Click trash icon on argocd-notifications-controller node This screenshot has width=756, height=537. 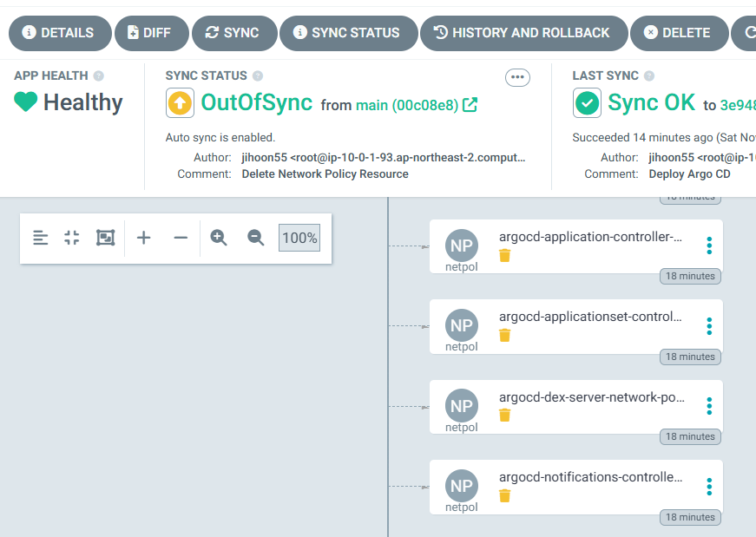click(505, 495)
